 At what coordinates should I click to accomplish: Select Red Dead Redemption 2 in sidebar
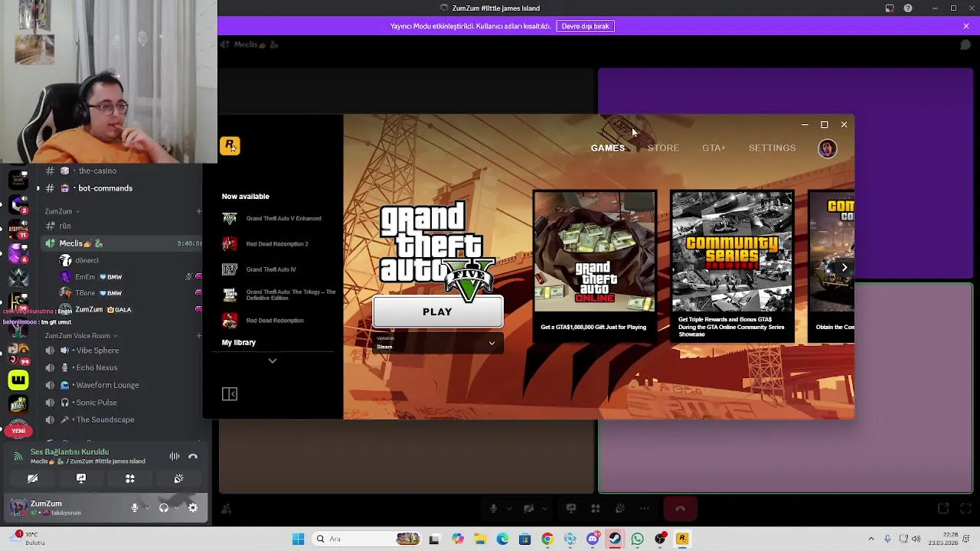tap(279, 244)
